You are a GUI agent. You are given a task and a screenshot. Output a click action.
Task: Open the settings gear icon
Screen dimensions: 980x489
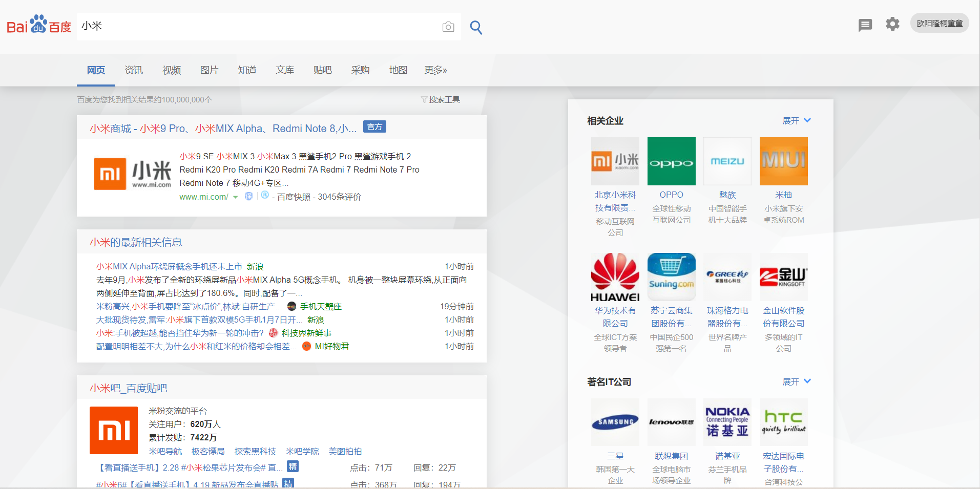coord(892,24)
